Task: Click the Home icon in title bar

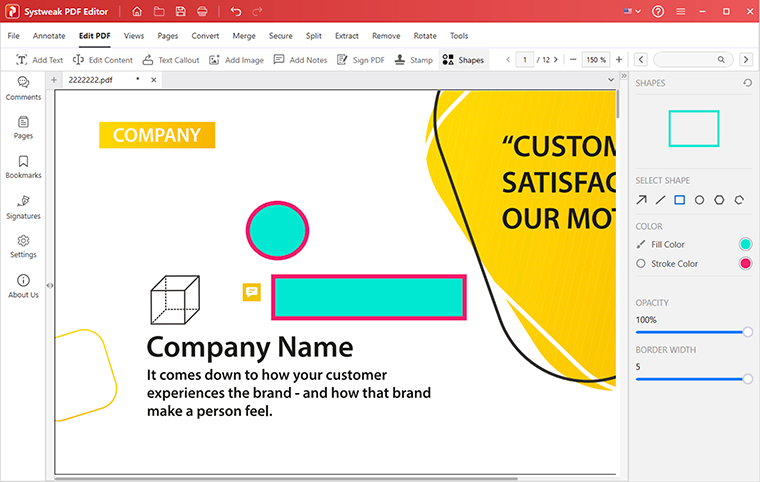Action: 137,11
